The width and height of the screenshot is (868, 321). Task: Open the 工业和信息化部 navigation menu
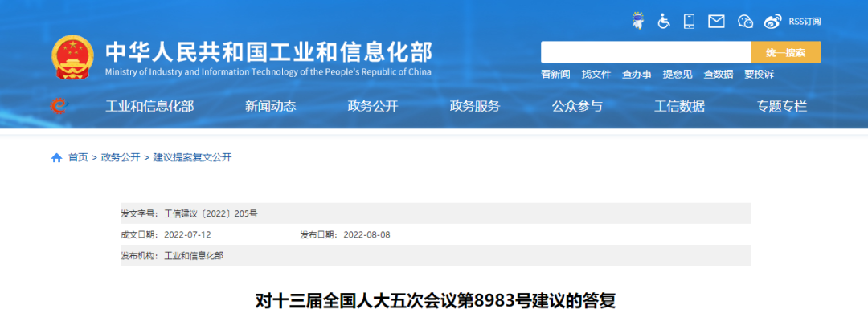149,106
